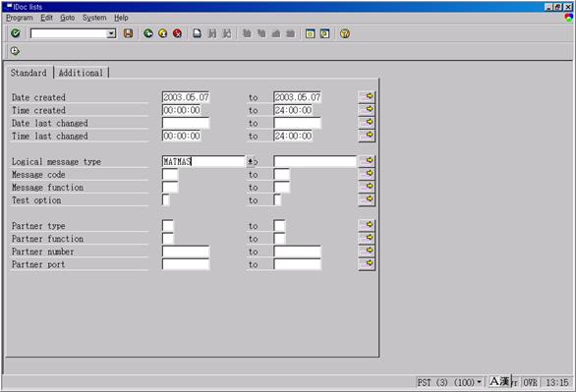576x392 pixels.
Task: Click the Create new session icon
Action: 310,33
